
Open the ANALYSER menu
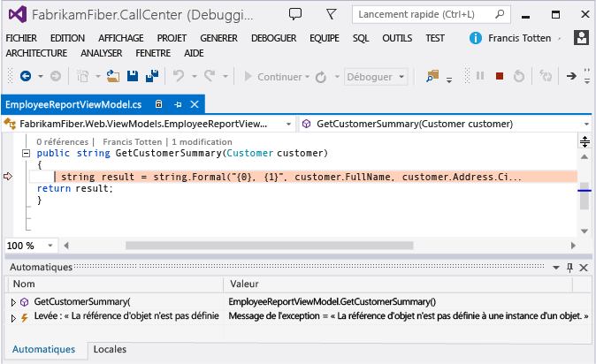[102, 53]
